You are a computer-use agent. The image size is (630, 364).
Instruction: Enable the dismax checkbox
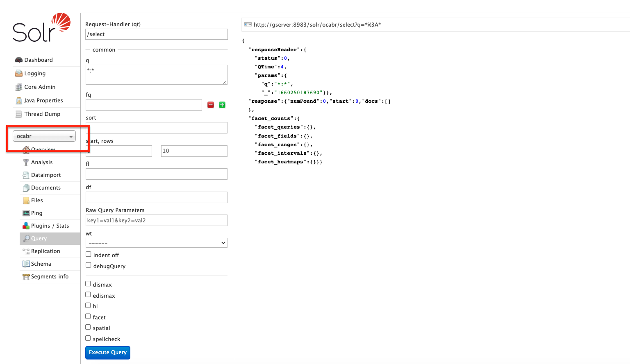88,284
